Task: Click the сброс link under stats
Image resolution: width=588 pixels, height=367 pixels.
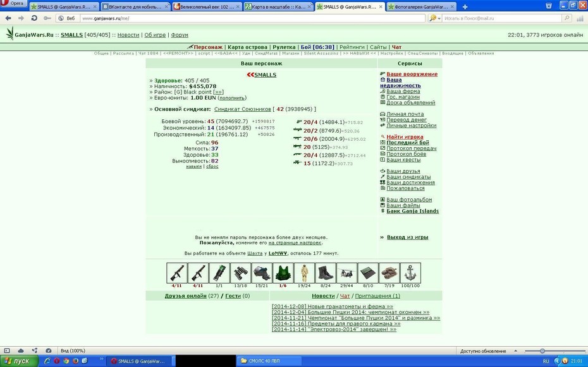Action: click(x=212, y=166)
